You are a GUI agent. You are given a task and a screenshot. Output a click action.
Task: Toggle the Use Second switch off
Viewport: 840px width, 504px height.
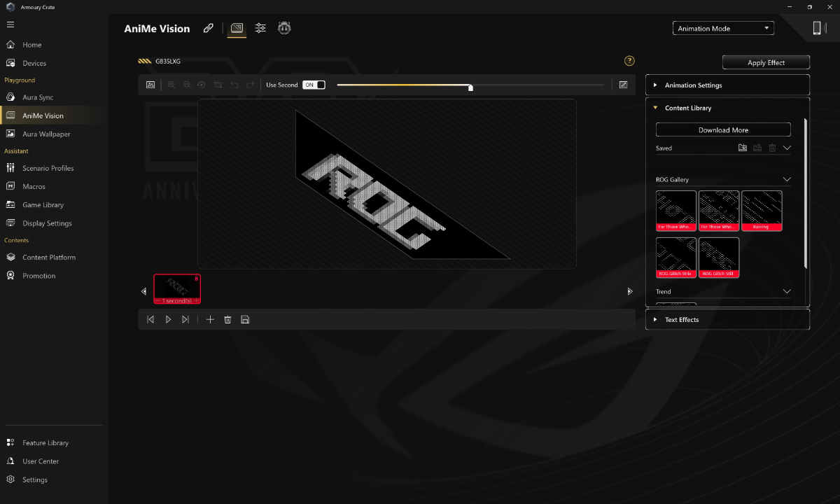click(x=314, y=85)
